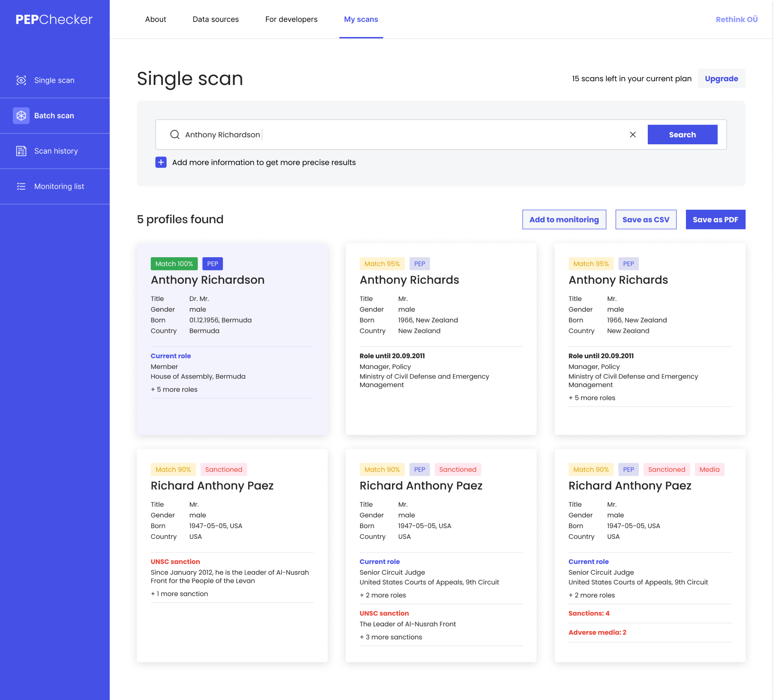Click Dr. Mr. title value
The width and height of the screenshot is (774, 700).
[199, 298]
